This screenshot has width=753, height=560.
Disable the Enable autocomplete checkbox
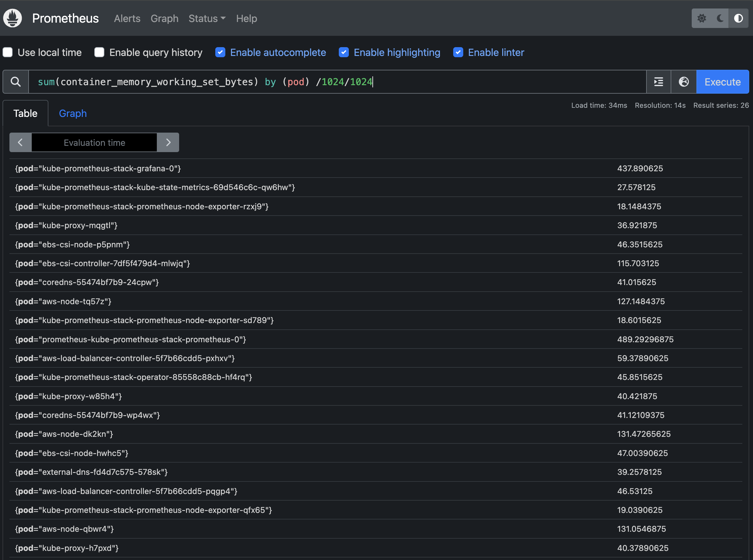tap(220, 52)
